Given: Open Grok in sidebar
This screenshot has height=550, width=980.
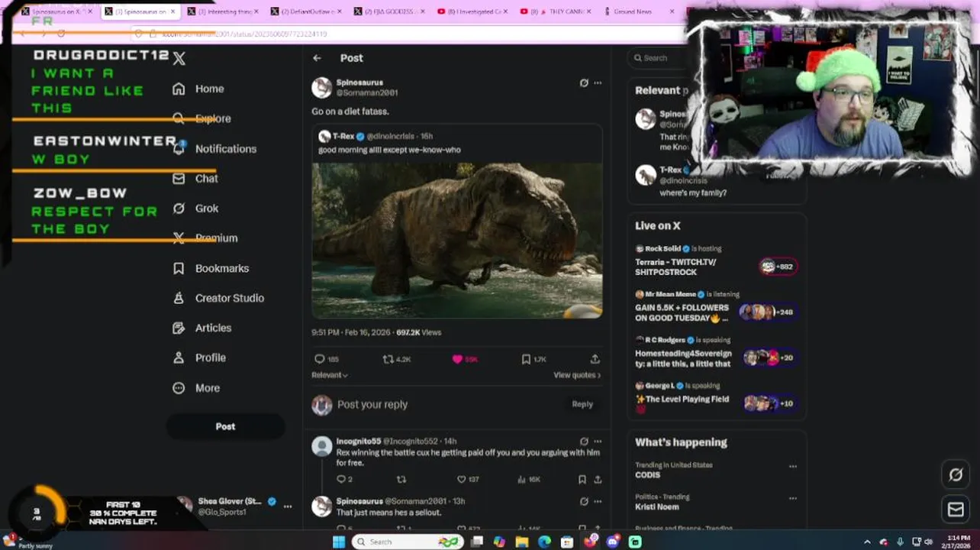Looking at the screenshot, I should 195,209.
